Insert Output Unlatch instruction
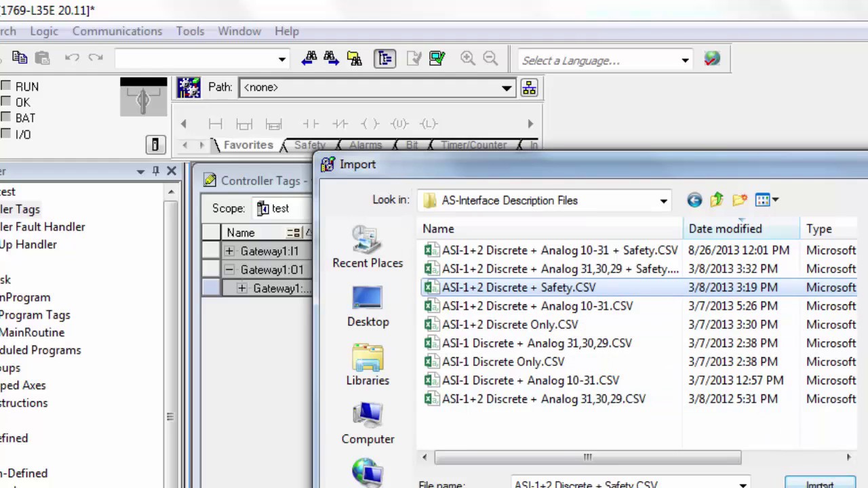Viewport: 868px width, 488px height. pyautogui.click(x=399, y=123)
